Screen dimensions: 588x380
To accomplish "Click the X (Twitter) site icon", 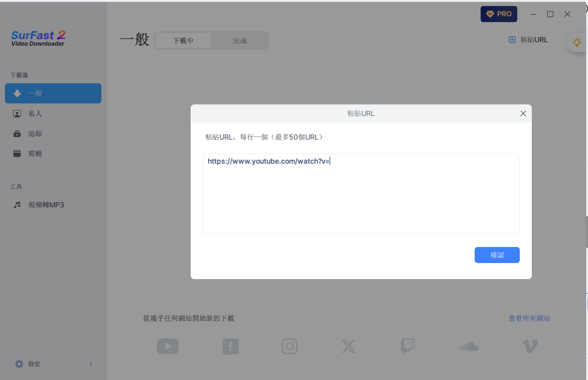I will click(349, 346).
